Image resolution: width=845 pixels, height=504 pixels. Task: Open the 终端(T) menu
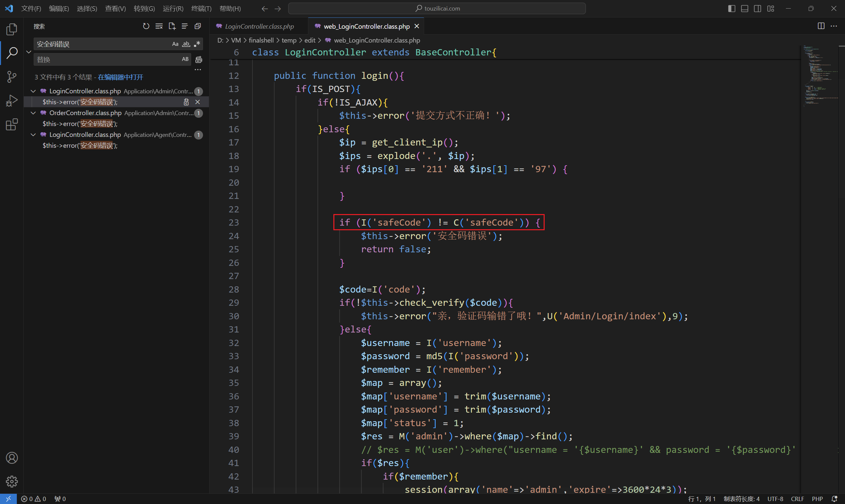pos(201,9)
